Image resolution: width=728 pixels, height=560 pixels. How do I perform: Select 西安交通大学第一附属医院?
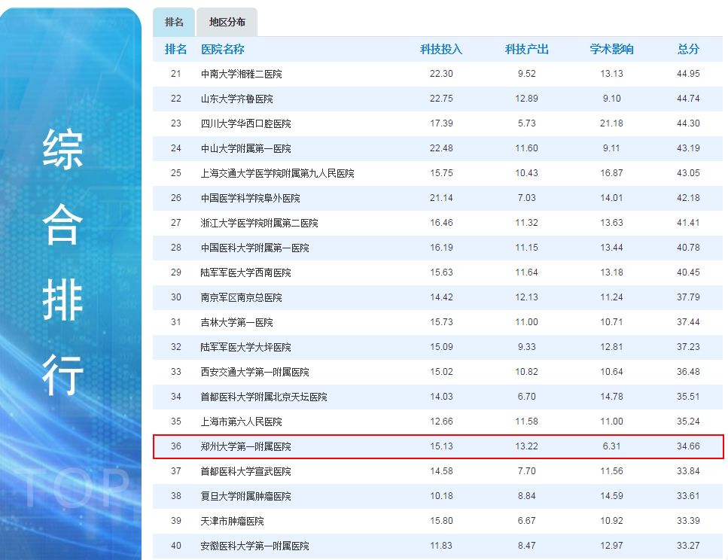[x=254, y=372]
